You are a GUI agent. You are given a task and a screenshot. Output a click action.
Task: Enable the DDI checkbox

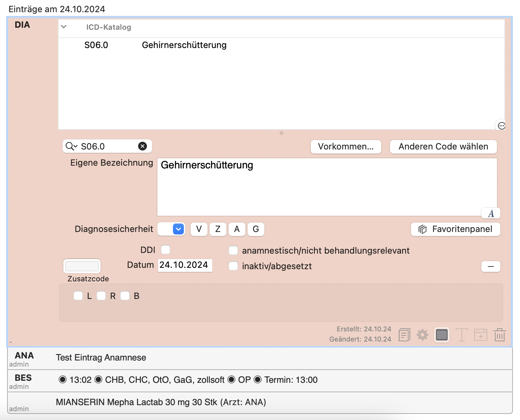[166, 250]
